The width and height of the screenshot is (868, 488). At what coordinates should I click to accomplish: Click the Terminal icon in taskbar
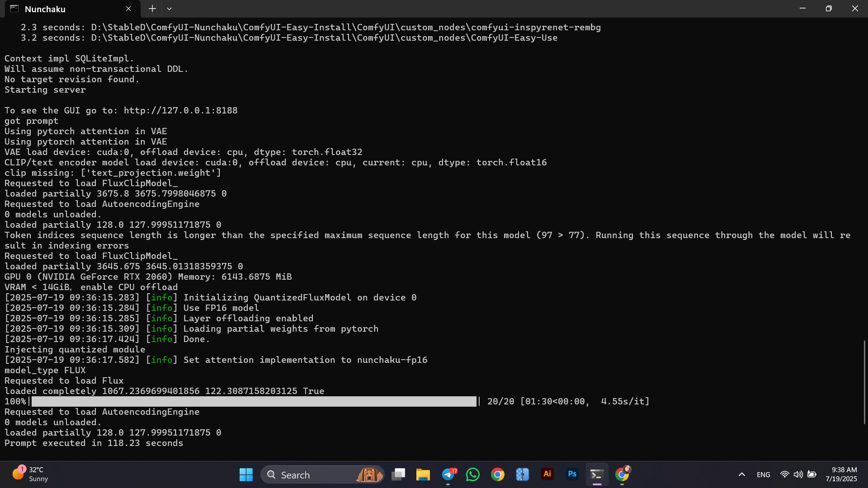[x=597, y=474]
